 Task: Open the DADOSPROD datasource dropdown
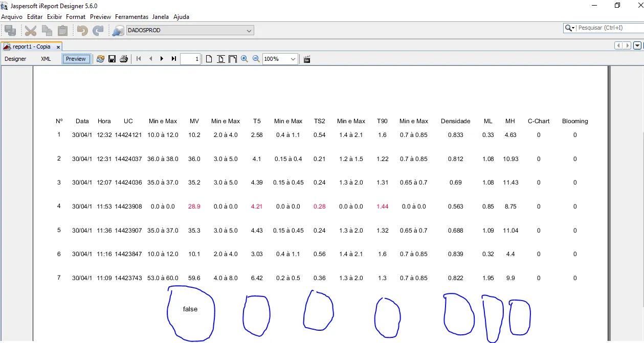click(x=249, y=31)
